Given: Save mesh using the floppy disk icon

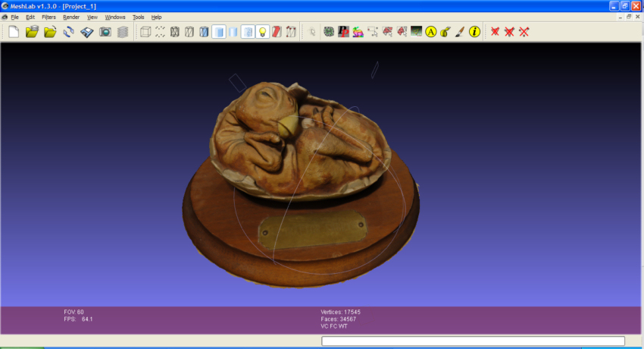Looking at the screenshot, I should click(87, 32).
